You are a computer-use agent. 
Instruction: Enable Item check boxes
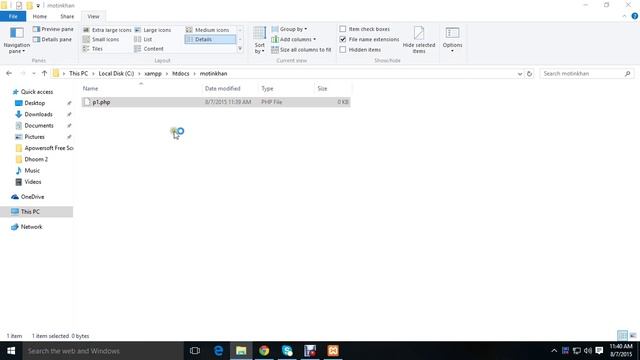tap(343, 29)
